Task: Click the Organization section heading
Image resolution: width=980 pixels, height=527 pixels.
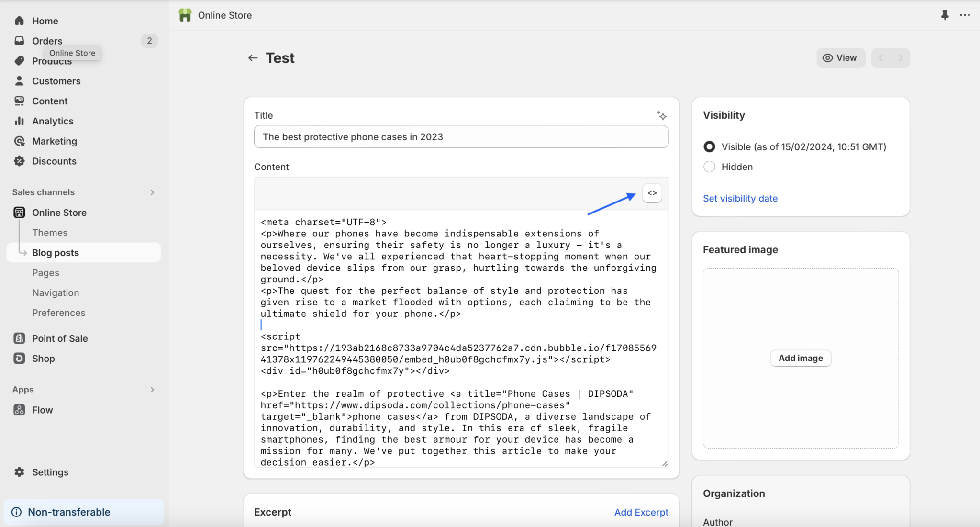Action: 734,493
